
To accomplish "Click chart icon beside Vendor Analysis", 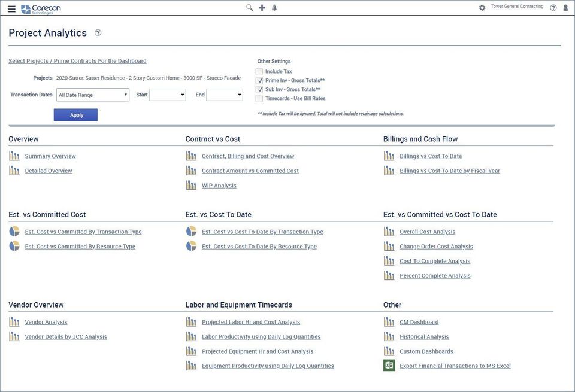I will (14, 322).
